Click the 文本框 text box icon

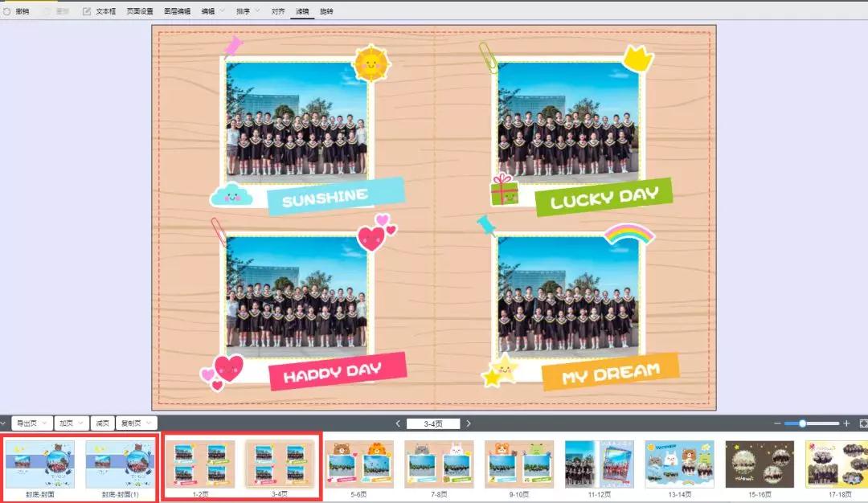87,11
